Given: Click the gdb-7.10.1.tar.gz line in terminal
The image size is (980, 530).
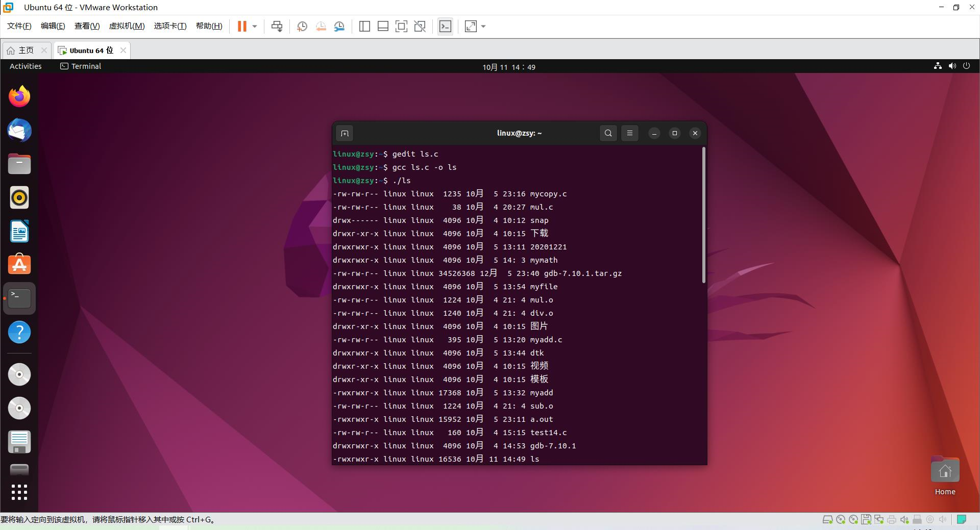Looking at the screenshot, I should pyautogui.click(x=477, y=273).
